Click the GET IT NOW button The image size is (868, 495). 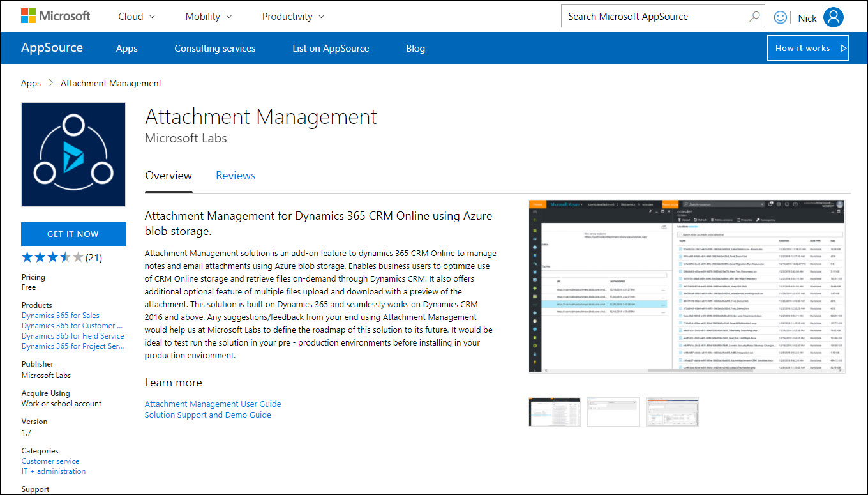[73, 234]
